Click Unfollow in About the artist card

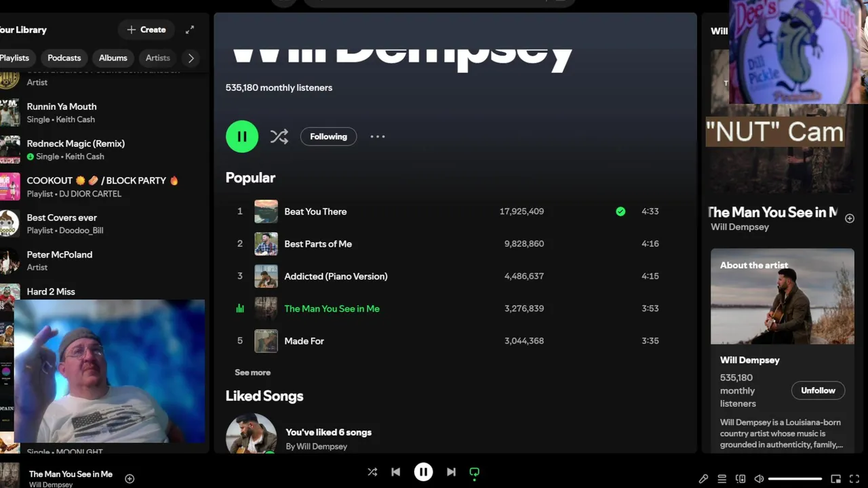(x=818, y=390)
